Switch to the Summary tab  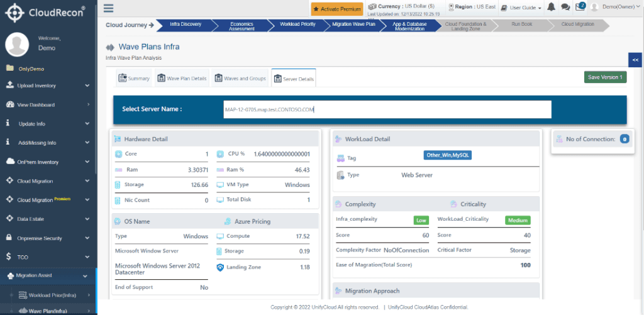click(134, 78)
